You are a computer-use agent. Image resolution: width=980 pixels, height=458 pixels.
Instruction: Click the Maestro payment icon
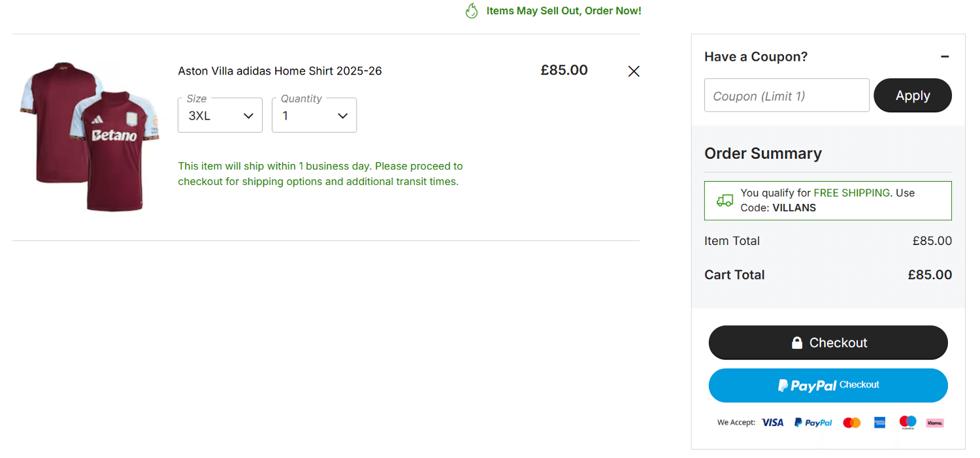(907, 422)
